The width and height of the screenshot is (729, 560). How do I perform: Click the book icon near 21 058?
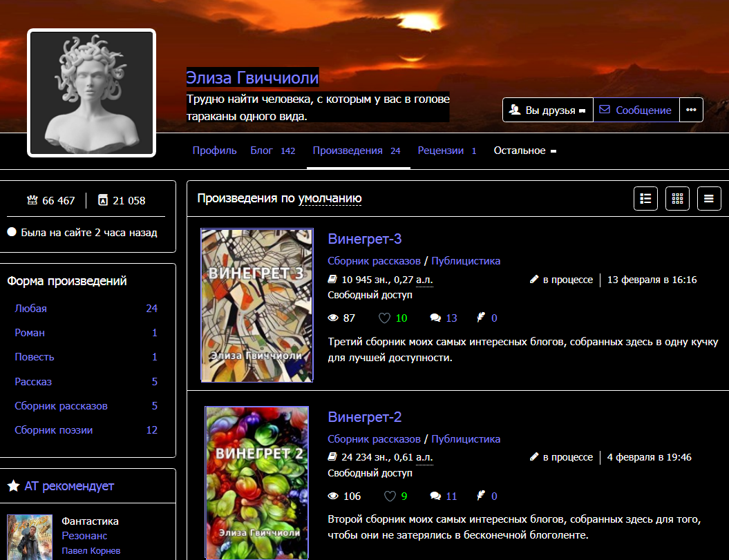103,200
